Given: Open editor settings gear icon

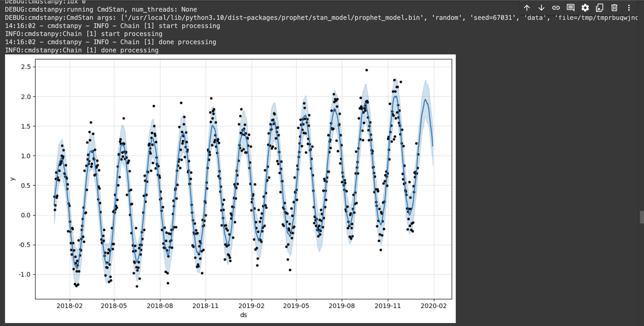Looking at the screenshot, I should (585, 8).
